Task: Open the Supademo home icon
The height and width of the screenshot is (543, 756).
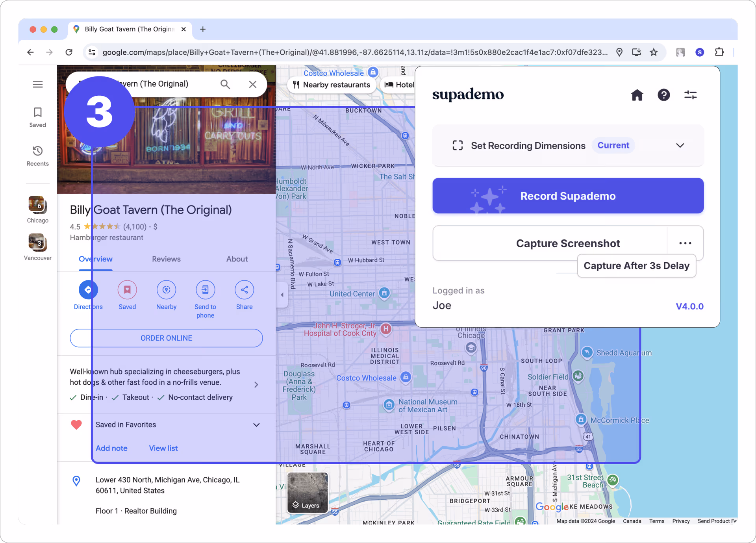Action: pyautogui.click(x=637, y=95)
